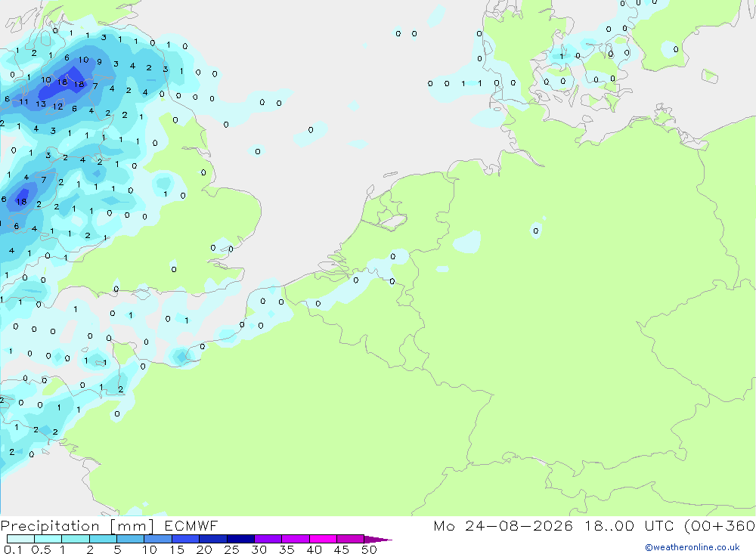Click the Precipitation [mm] title text

(x=77, y=526)
